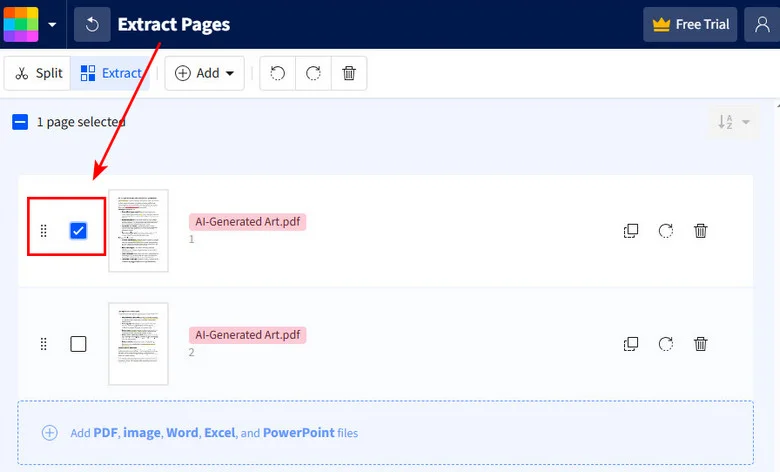Viewport: 780px width, 472px height.
Task: Open the user account profile icon
Action: pos(762,24)
